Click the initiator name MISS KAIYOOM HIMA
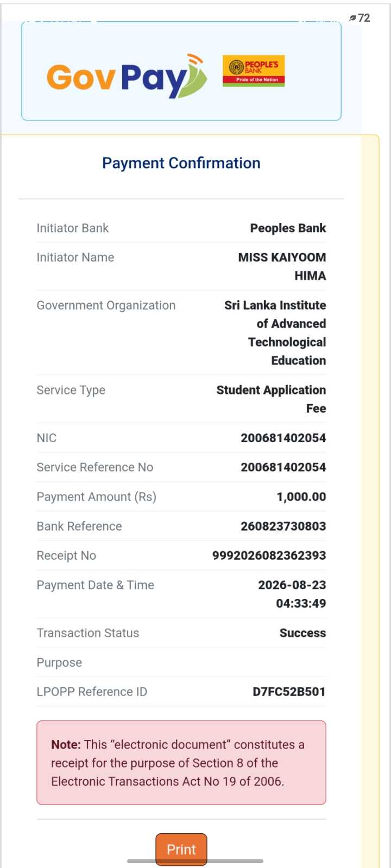 (282, 266)
